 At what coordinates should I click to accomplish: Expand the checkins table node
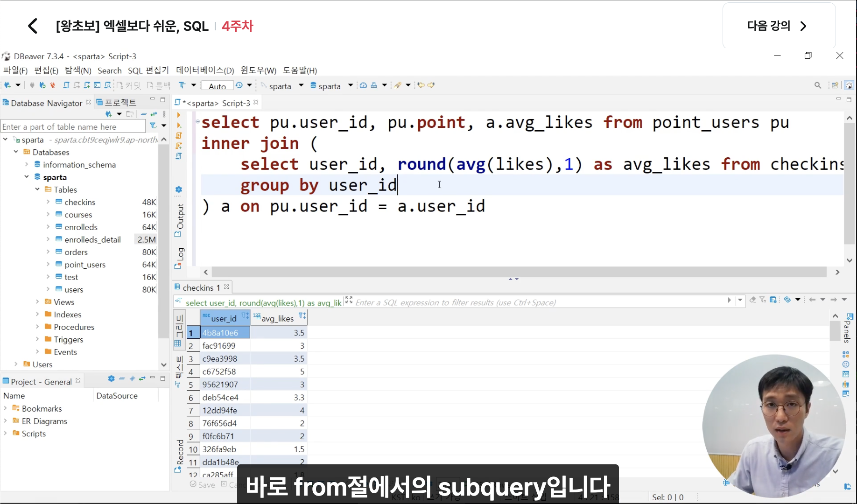(x=48, y=202)
